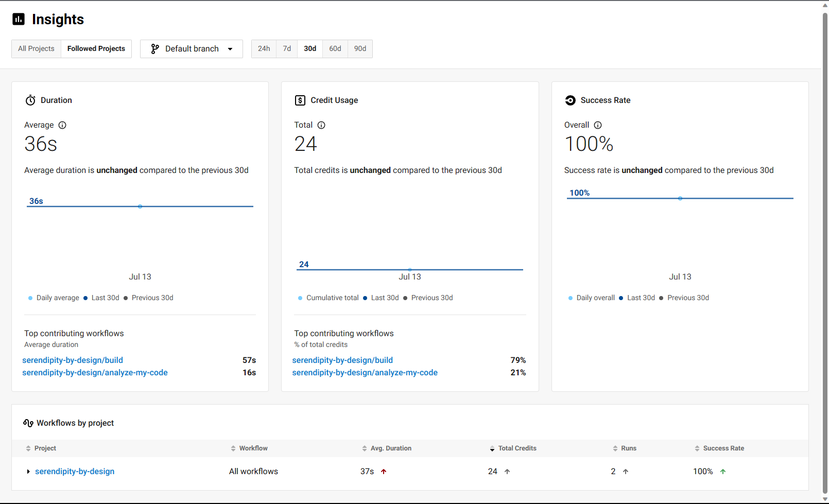Click the branch icon in branch selector
The image size is (829, 504).
click(x=154, y=49)
